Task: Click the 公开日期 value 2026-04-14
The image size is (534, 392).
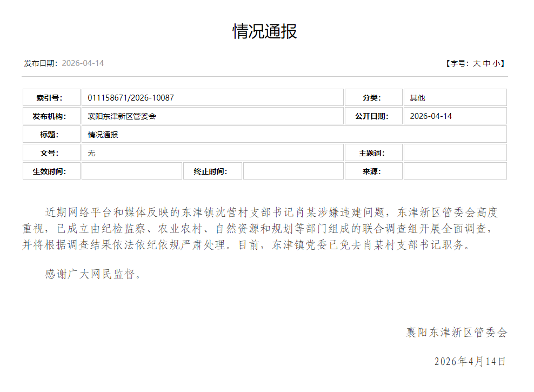Action: (431, 116)
